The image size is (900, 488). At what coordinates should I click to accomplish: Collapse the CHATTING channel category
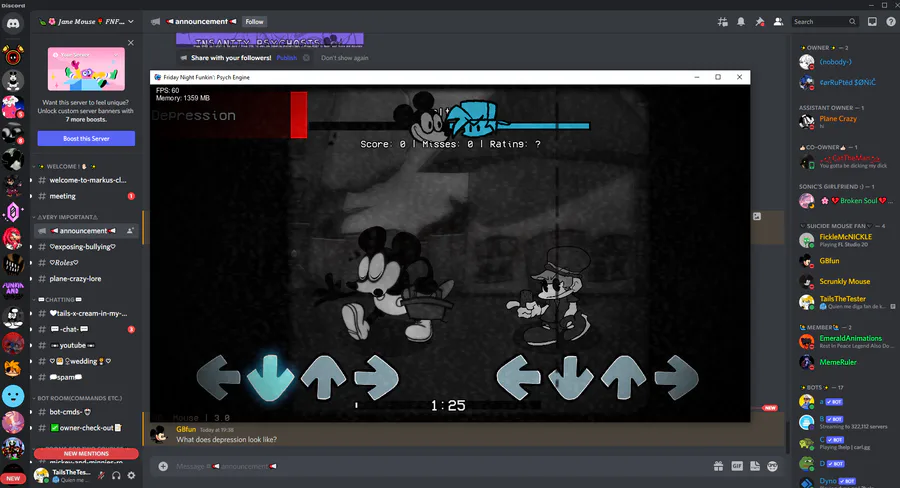(x=56, y=300)
